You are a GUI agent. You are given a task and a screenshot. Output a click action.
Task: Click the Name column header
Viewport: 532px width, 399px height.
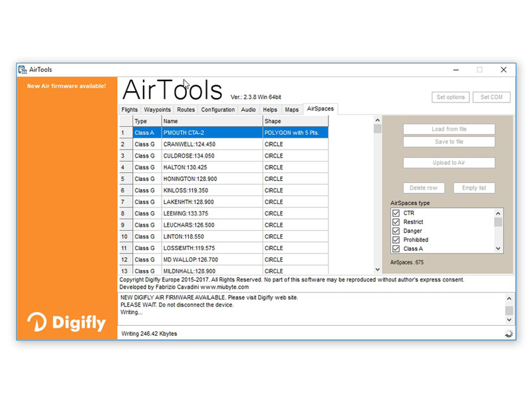pyautogui.click(x=212, y=121)
